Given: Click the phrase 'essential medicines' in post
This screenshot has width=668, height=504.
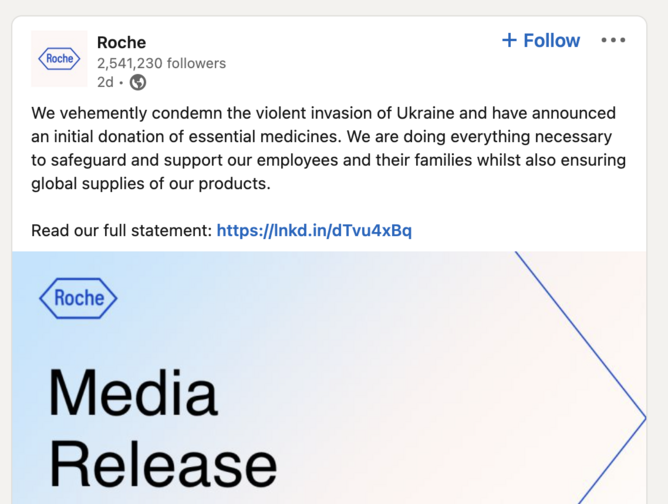Looking at the screenshot, I should pyautogui.click(x=265, y=136).
